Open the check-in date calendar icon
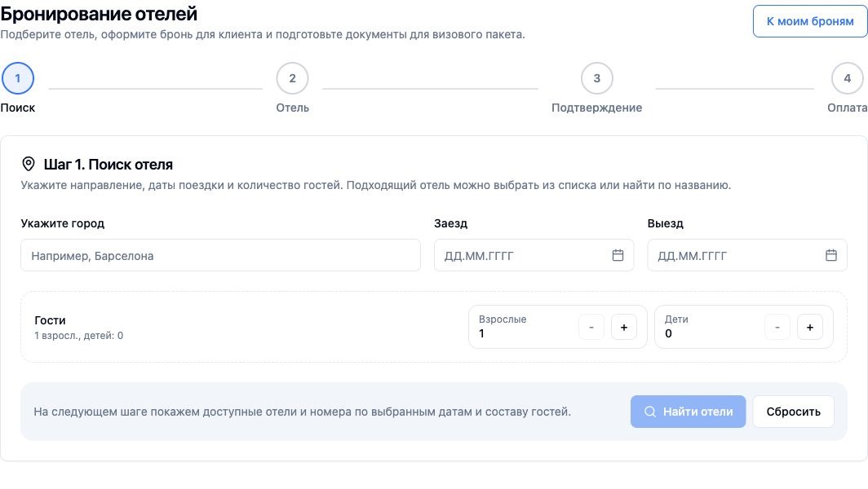The image size is (868, 489). pyautogui.click(x=618, y=255)
